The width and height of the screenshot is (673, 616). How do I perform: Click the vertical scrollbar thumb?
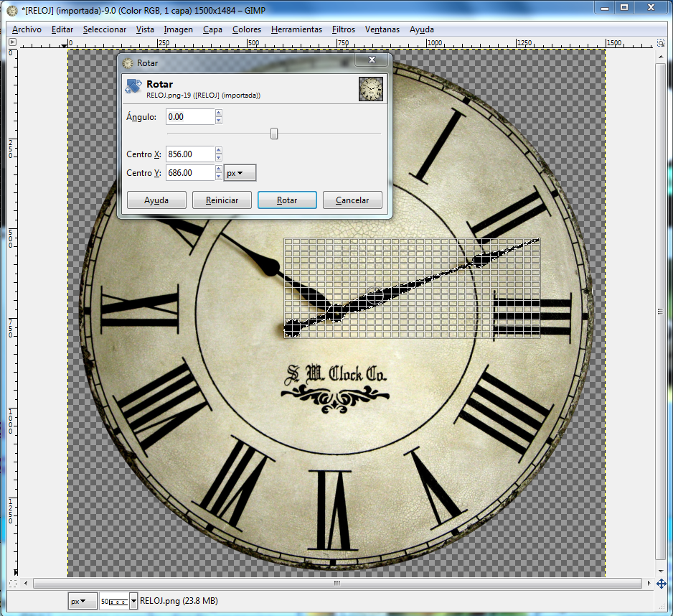click(x=660, y=312)
